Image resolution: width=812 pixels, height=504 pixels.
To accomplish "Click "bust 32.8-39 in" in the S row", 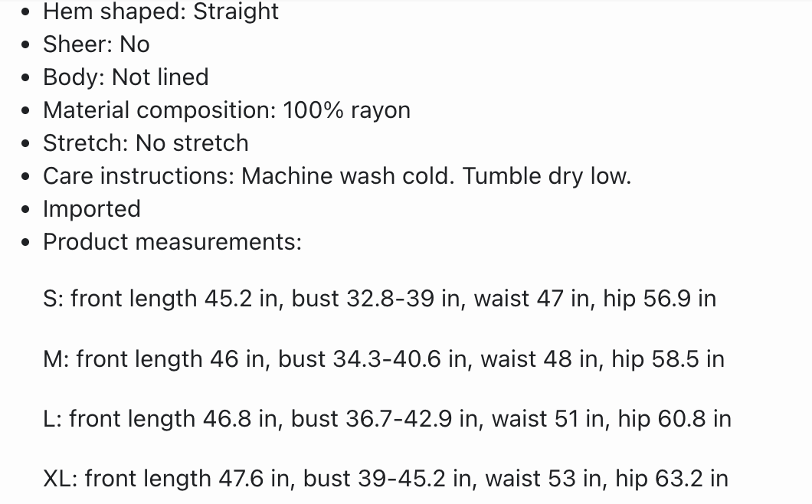I will coord(375,298).
